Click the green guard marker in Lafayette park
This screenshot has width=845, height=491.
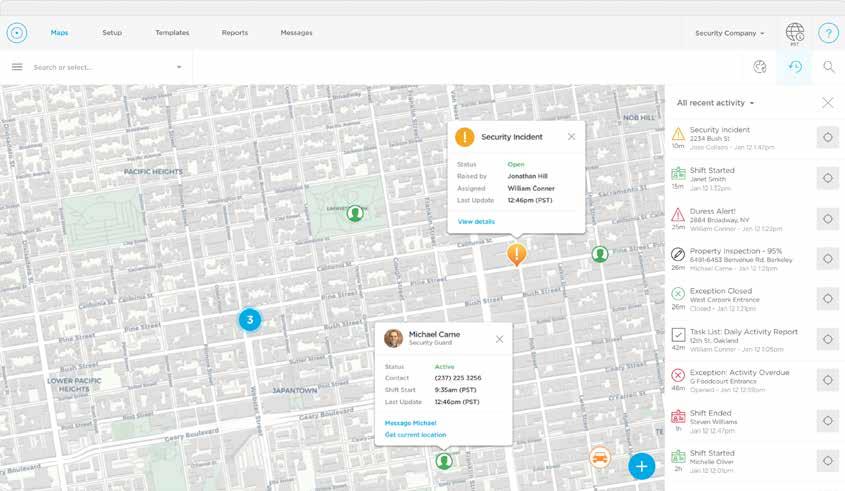[355, 213]
